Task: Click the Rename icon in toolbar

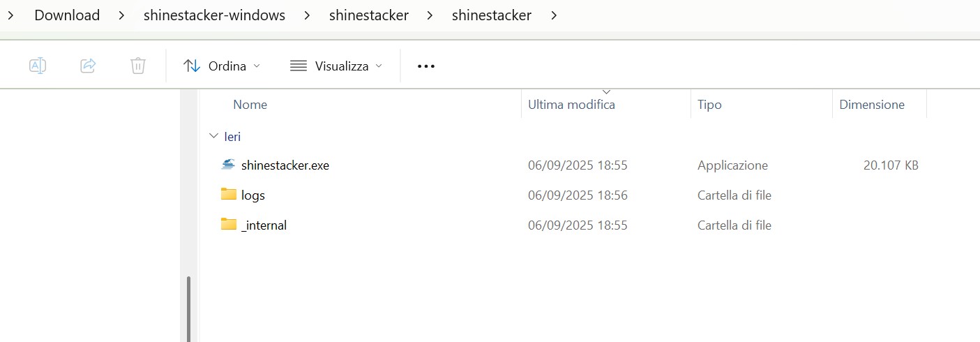Action: [38, 66]
